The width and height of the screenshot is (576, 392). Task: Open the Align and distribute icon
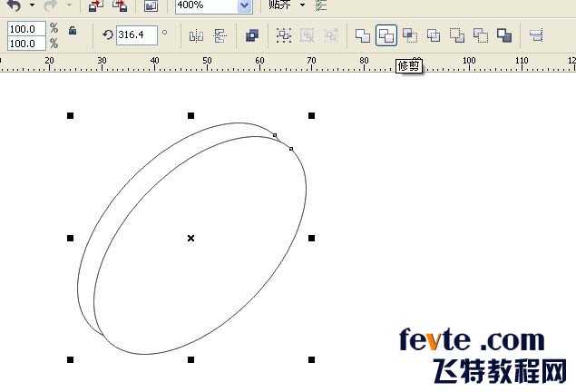(x=536, y=35)
